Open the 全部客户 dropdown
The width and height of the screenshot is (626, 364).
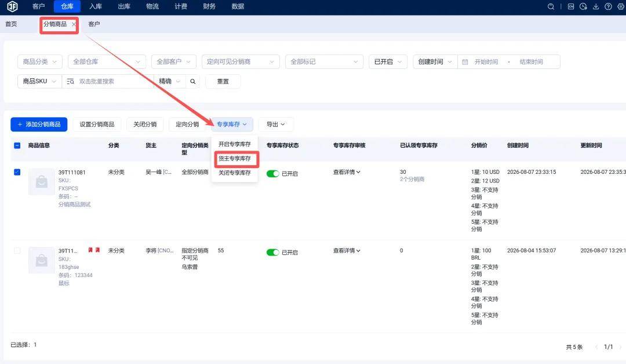174,62
